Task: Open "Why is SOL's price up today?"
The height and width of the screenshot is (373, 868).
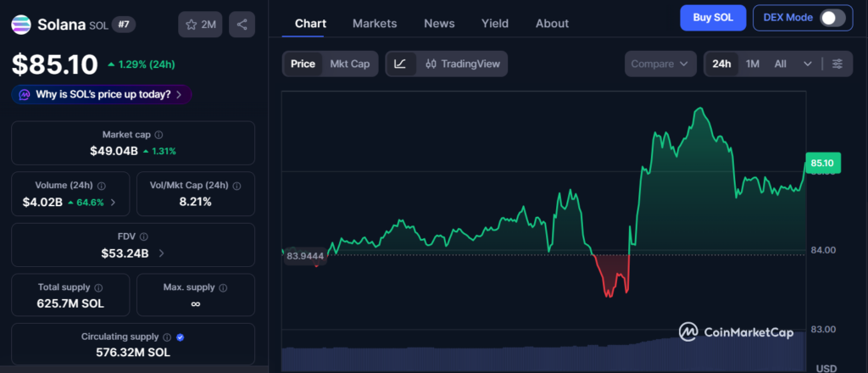Action: tap(102, 95)
